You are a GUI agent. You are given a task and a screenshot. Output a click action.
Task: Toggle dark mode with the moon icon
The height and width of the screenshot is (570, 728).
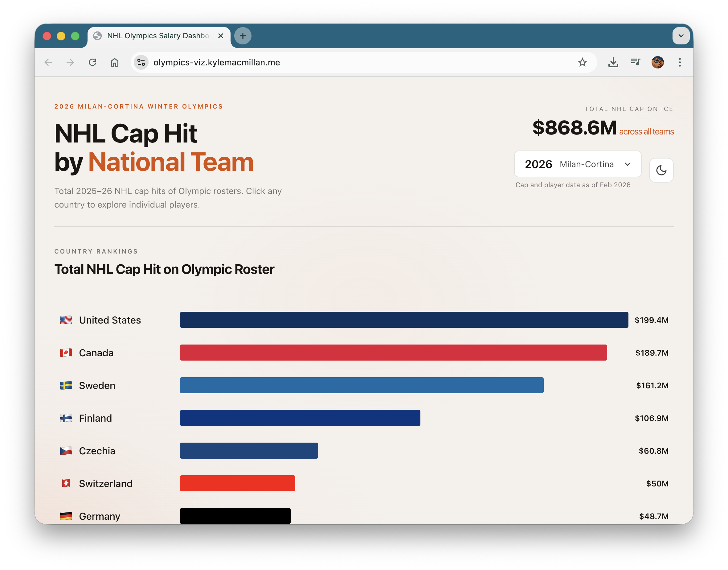click(x=661, y=170)
